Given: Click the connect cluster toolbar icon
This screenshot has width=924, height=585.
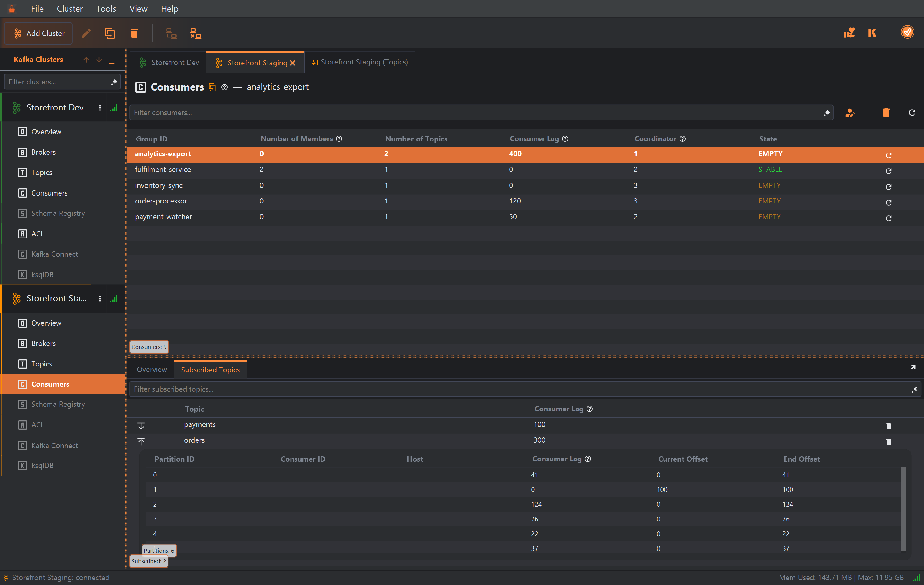Looking at the screenshot, I should click(x=171, y=33).
